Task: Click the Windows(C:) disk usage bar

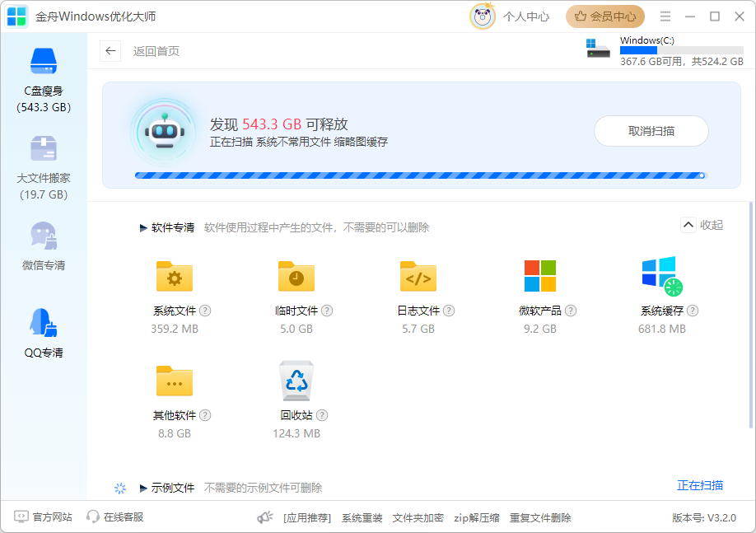Action: tap(681, 50)
